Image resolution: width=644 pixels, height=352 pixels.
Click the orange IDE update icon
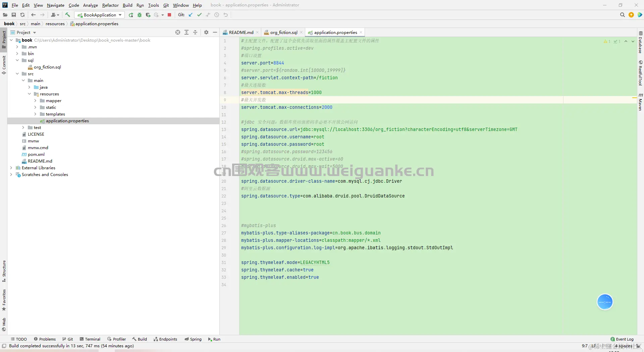tap(631, 15)
